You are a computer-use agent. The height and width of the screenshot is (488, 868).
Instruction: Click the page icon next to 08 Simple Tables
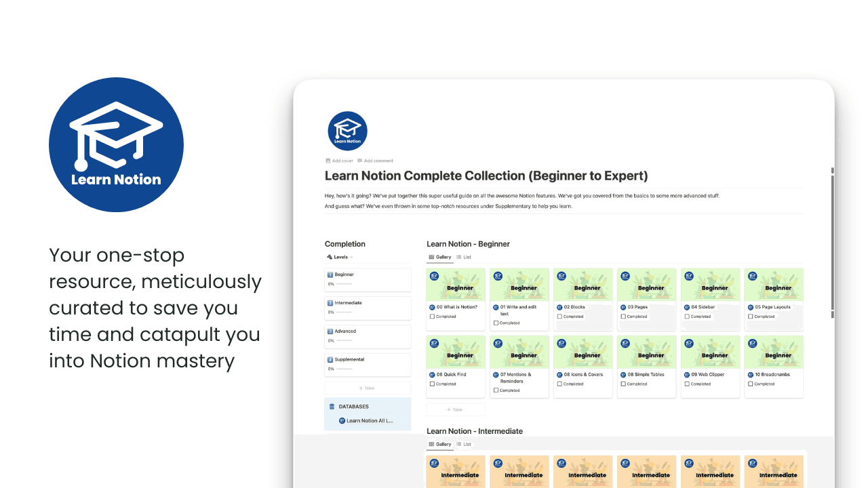point(623,374)
